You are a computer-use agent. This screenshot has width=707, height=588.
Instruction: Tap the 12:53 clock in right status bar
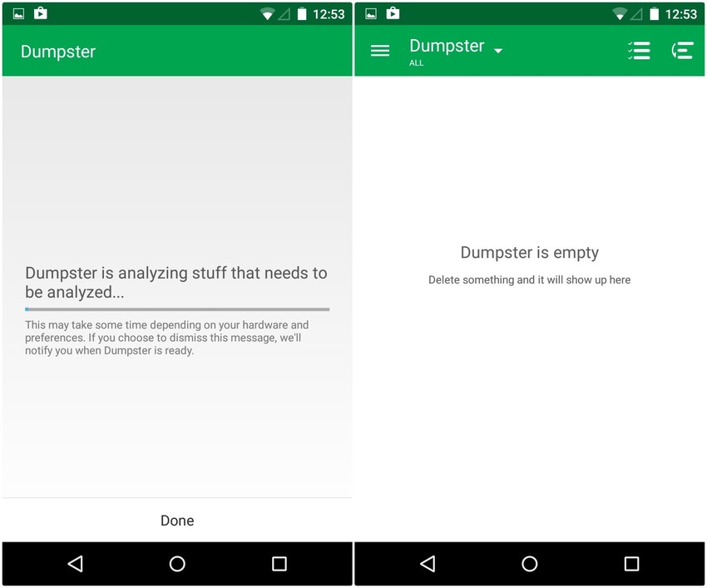681,14
